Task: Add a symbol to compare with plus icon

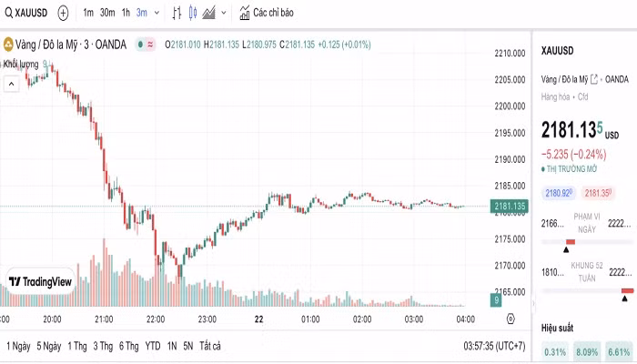Action: pos(63,14)
